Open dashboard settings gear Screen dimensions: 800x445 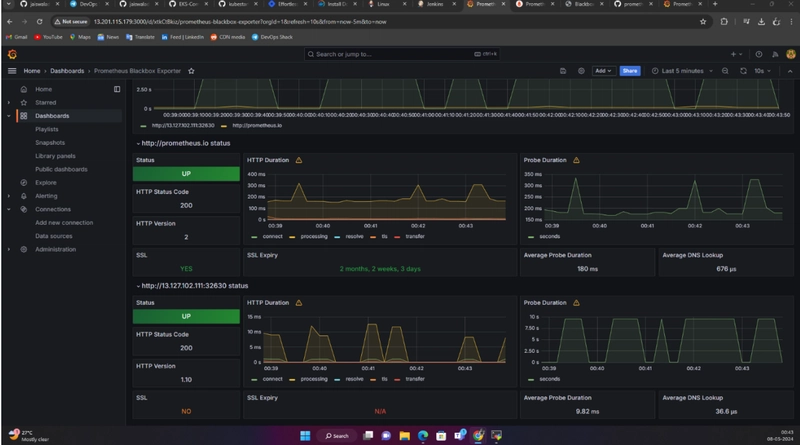pyautogui.click(x=581, y=71)
